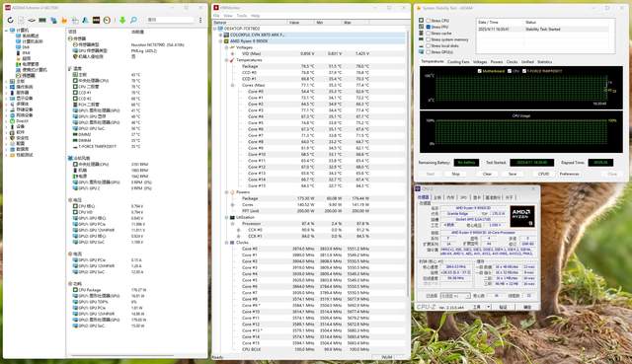This screenshot has width=632, height=364.
Task: Click the search input field in AIDA64
Action: click(170, 20)
